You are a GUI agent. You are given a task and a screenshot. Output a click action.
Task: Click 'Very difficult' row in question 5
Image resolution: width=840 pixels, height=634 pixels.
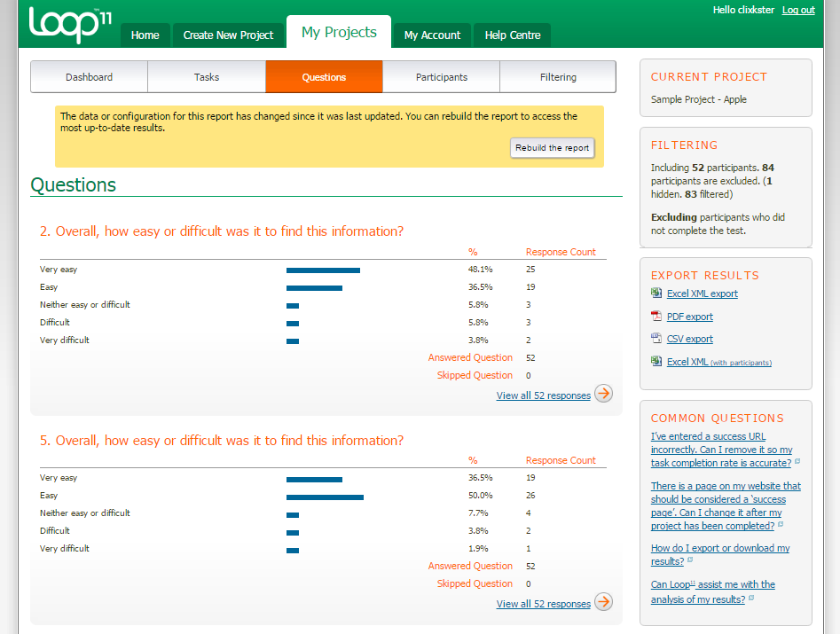(x=323, y=548)
